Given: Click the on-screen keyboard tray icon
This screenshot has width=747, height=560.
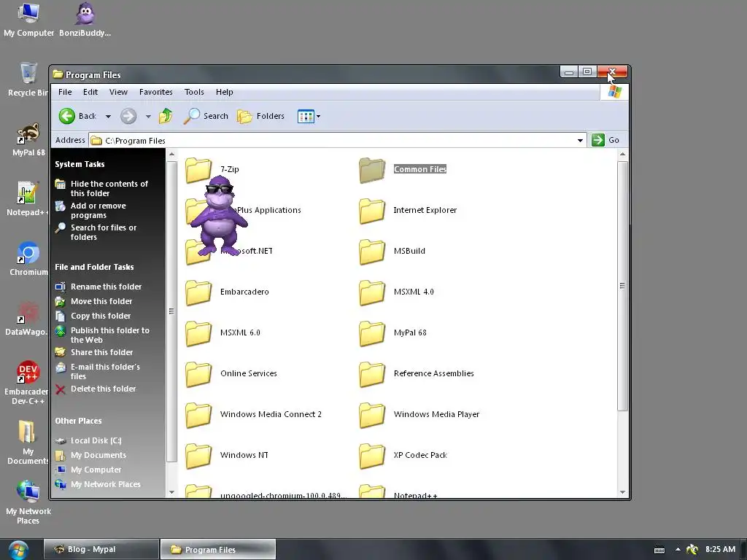Looking at the screenshot, I should (659, 550).
